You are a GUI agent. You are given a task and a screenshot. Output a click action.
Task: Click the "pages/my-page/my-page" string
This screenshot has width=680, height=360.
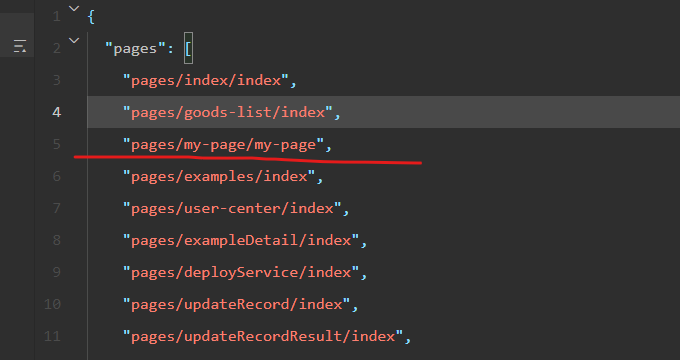pyautogui.click(x=224, y=145)
